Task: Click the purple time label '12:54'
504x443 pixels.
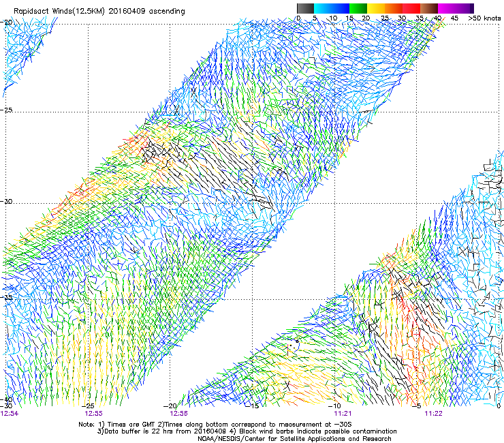Action: (x=9, y=414)
